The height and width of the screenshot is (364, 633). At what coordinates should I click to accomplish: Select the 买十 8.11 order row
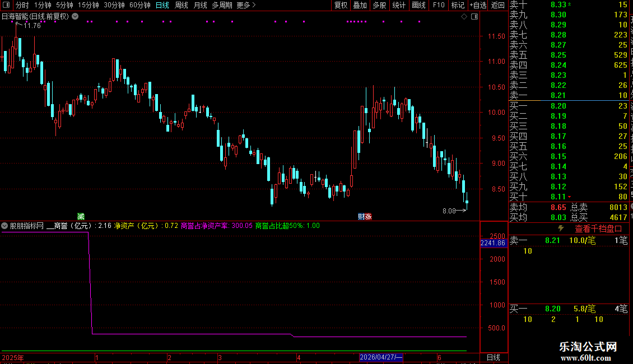pos(569,197)
